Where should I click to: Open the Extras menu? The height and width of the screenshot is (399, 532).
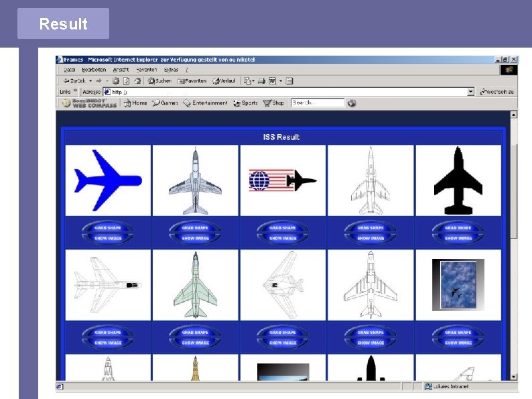coord(171,70)
